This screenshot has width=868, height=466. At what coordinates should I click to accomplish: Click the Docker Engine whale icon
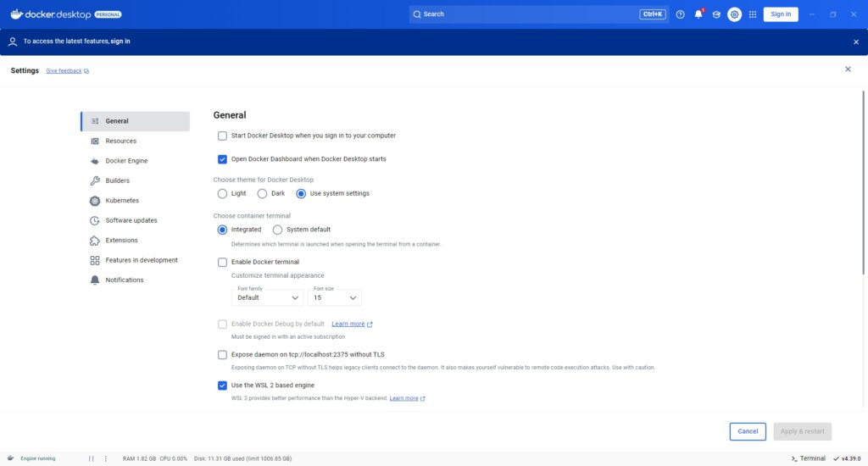click(95, 161)
